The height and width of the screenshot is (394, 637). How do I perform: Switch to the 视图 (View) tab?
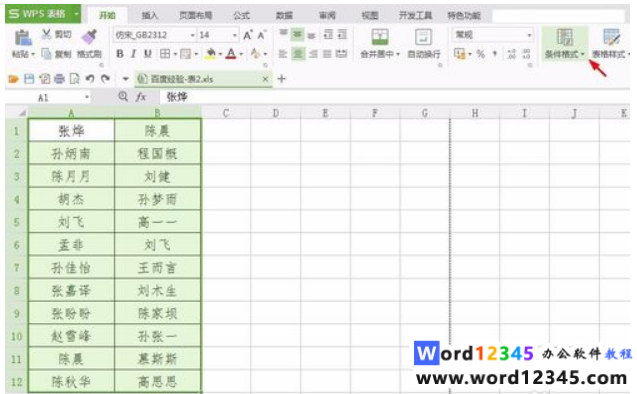[x=370, y=15]
